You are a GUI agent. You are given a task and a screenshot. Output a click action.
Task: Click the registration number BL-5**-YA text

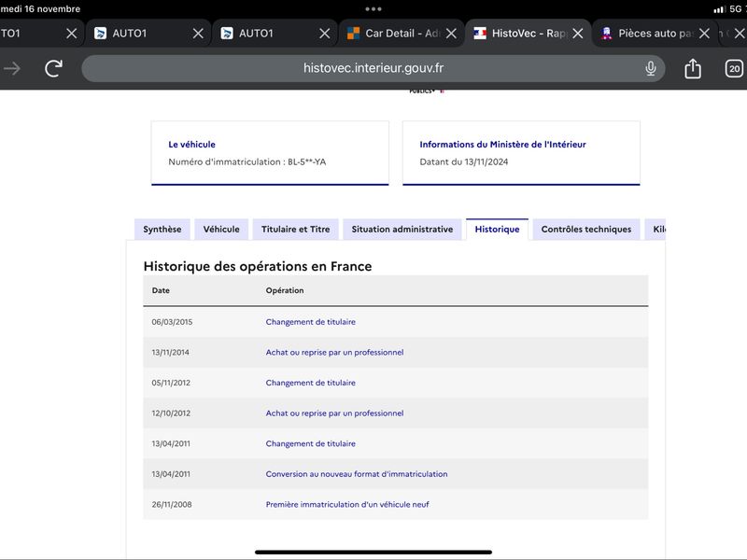[307, 161]
